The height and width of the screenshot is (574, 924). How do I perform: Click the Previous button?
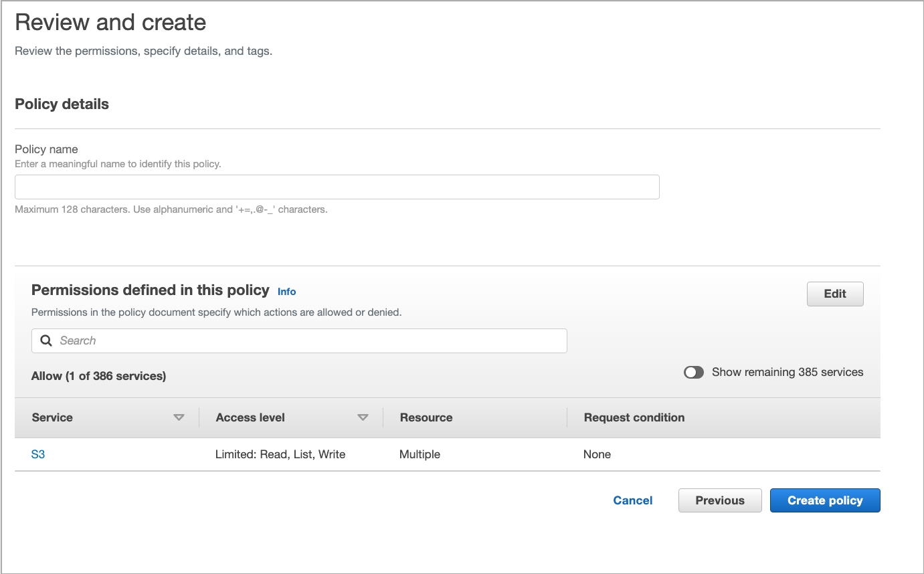pyautogui.click(x=720, y=500)
